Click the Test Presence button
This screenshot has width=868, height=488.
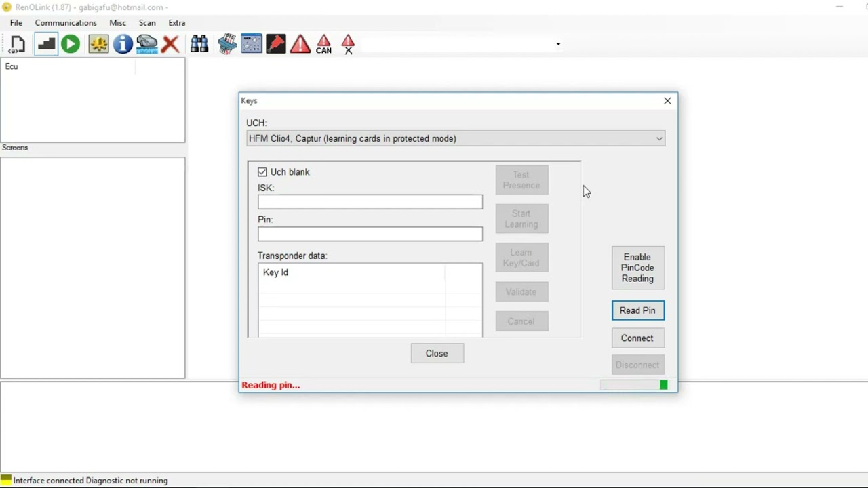521,180
